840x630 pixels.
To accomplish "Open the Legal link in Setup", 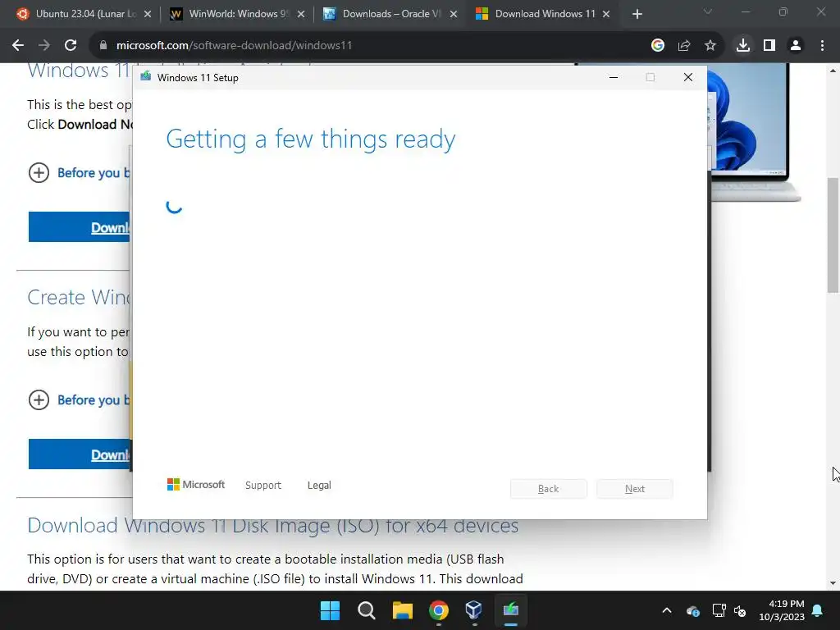I will point(319,485).
